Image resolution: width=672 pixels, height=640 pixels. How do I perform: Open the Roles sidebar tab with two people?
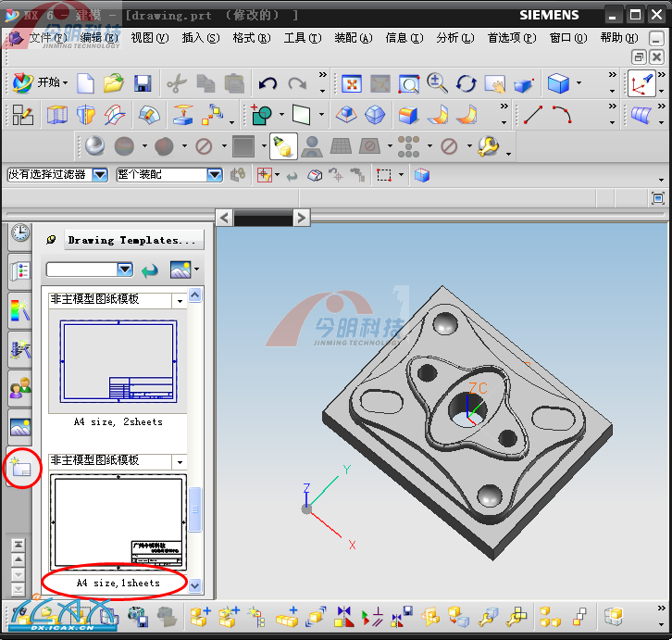[x=19, y=387]
